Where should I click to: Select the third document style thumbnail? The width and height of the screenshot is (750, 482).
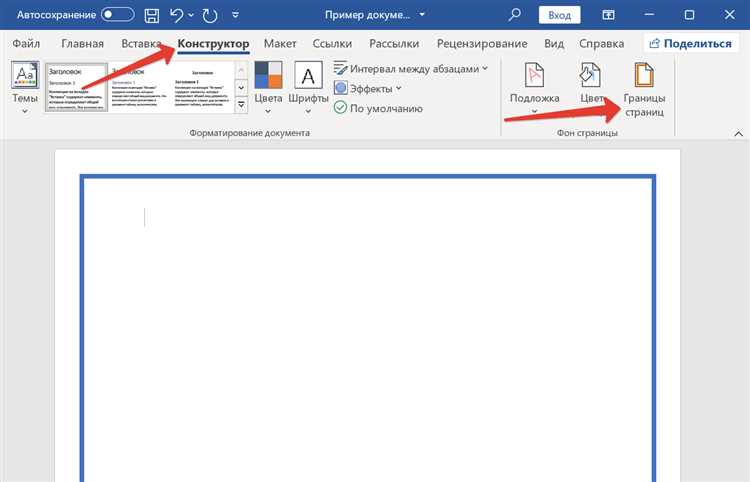click(x=203, y=88)
